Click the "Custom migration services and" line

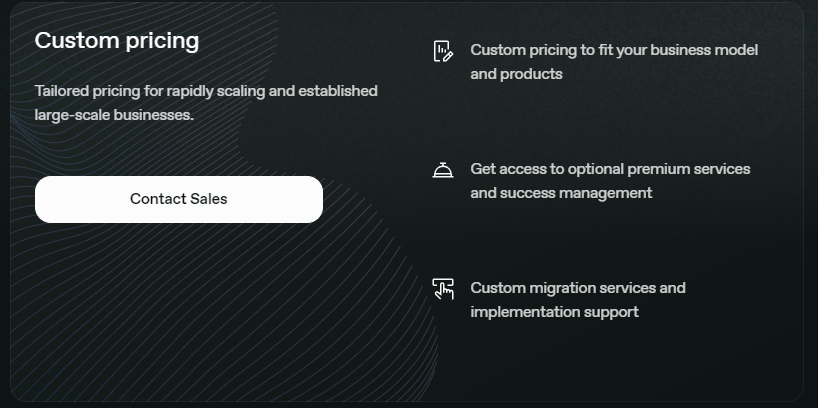pos(578,288)
